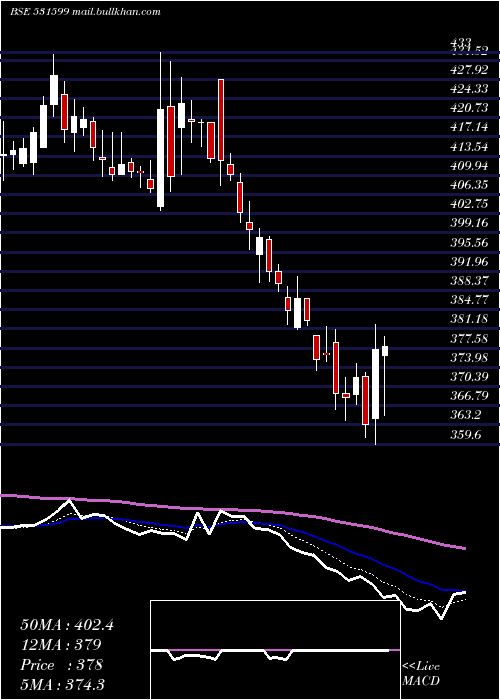Click the BSE 531599 mail.bullkhan.com header text
This screenshot has width=500, height=700.
tap(85, 12)
